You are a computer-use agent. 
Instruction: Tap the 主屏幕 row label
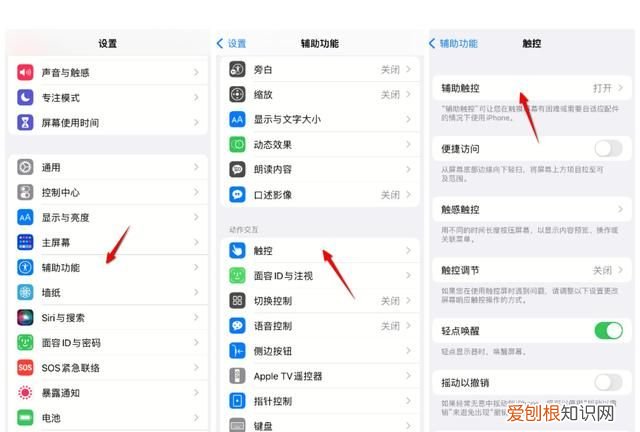click(56, 242)
